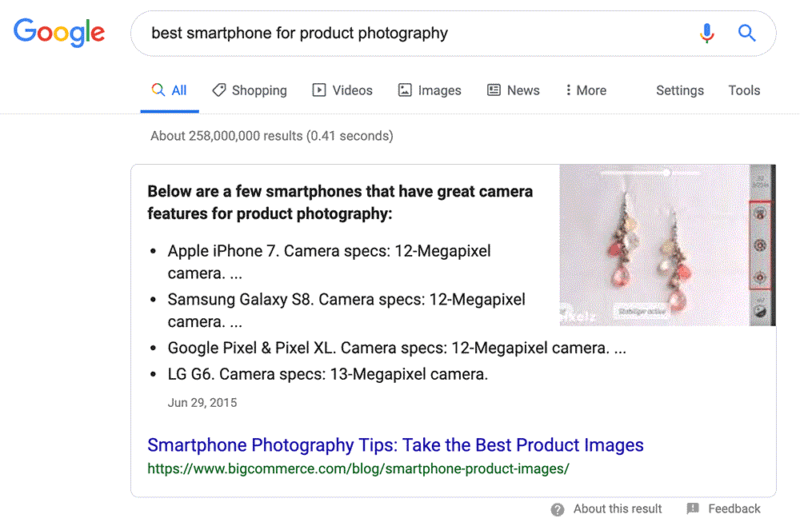Click the Images picture icon

[405, 90]
